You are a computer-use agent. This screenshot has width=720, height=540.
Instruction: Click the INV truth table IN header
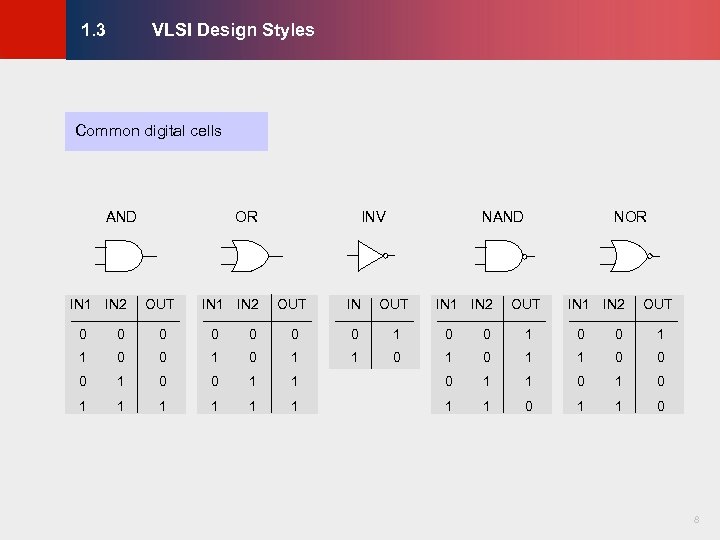[354, 304]
